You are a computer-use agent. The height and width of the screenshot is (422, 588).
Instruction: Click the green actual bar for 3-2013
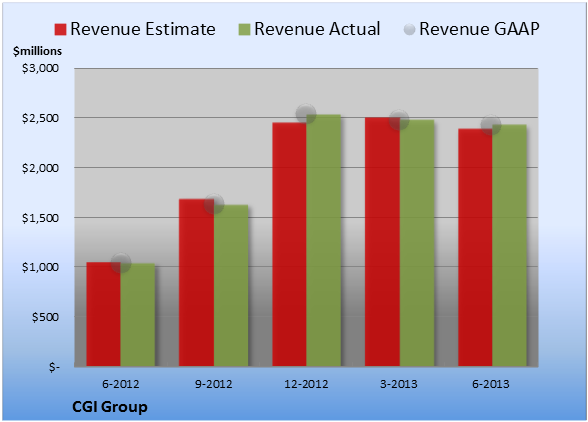click(x=417, y=243)
